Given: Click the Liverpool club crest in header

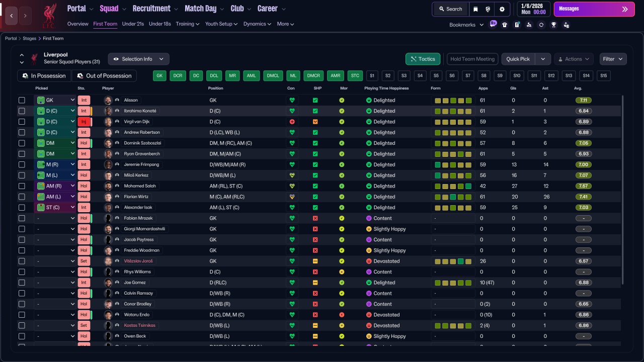Looking at the screenshot, I should coord(49,16).
